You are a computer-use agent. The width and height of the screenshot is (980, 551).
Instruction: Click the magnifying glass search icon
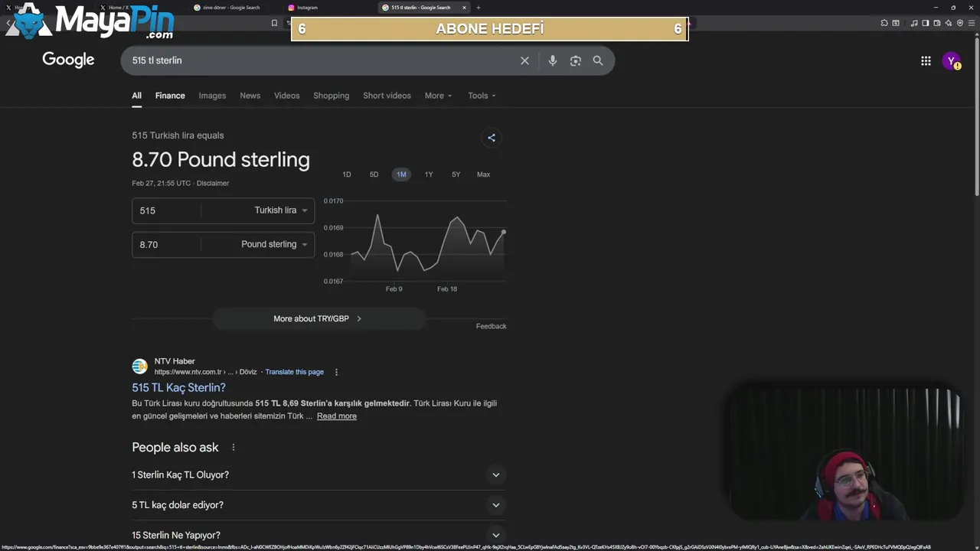coord(598,60)
